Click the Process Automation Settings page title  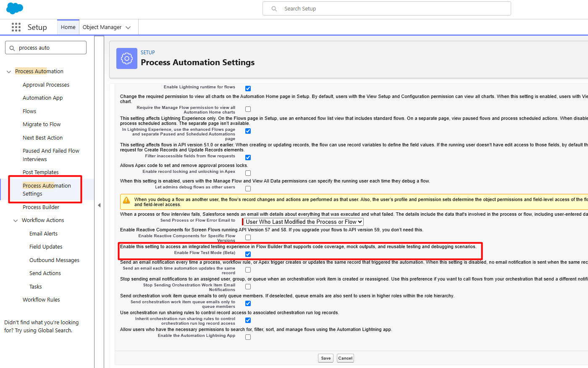tap(198, 62)
